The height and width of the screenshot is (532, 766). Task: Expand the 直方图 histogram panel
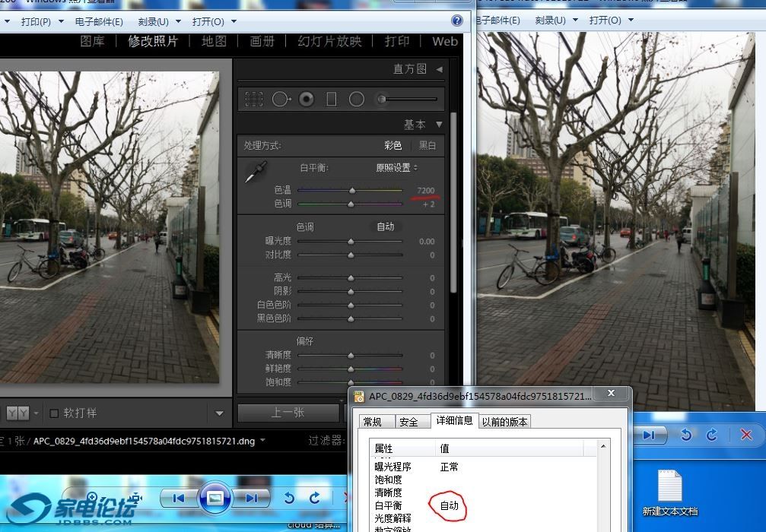(439, 69)
